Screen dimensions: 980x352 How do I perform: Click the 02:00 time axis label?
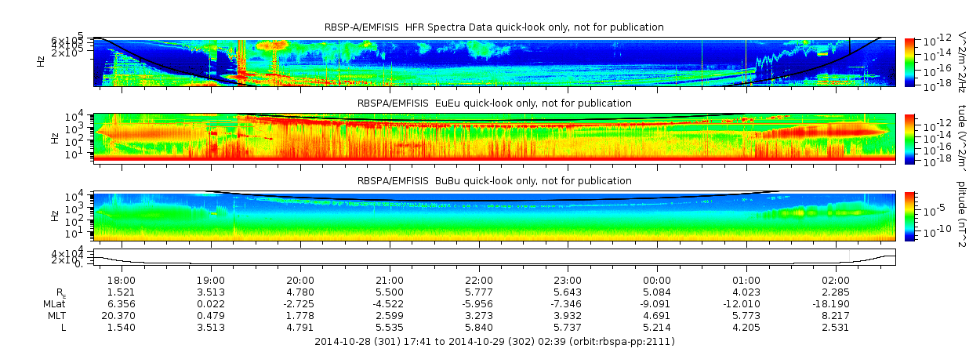pyautogui.click(x=836, y=281)
